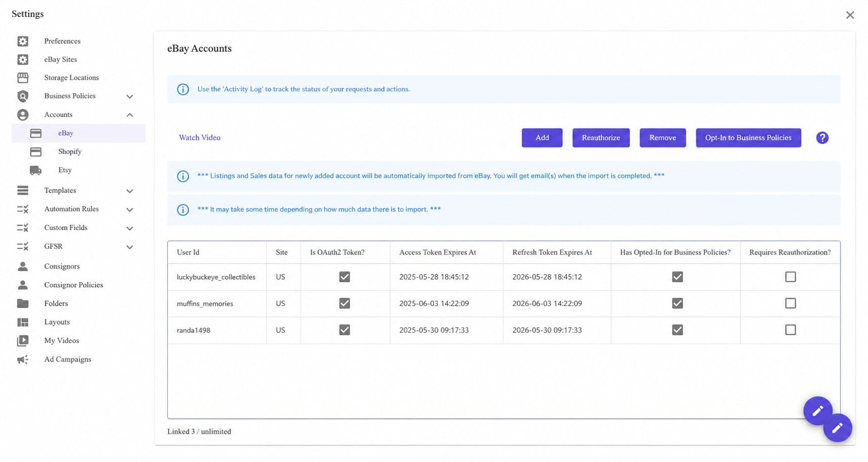Toggle Business Policies opt-in checkbox for luckybuckeye_collectibles
Screen dimensions: 868x462
pos(678,277)
